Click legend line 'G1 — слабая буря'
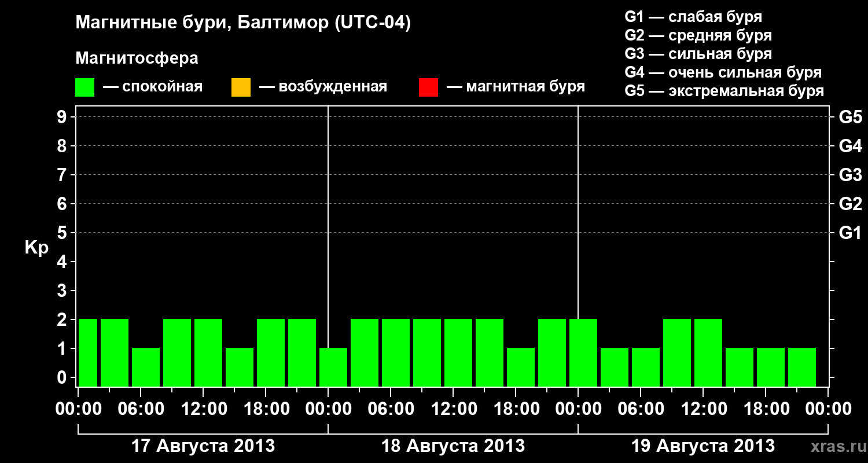Screen dimensions: 868x463 click(x=693, y=17)
